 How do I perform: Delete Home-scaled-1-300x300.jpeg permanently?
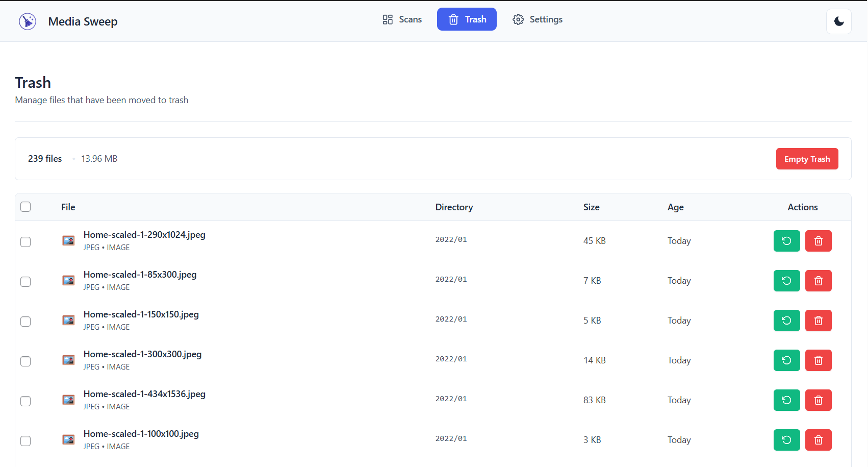(x=819, y=360)
